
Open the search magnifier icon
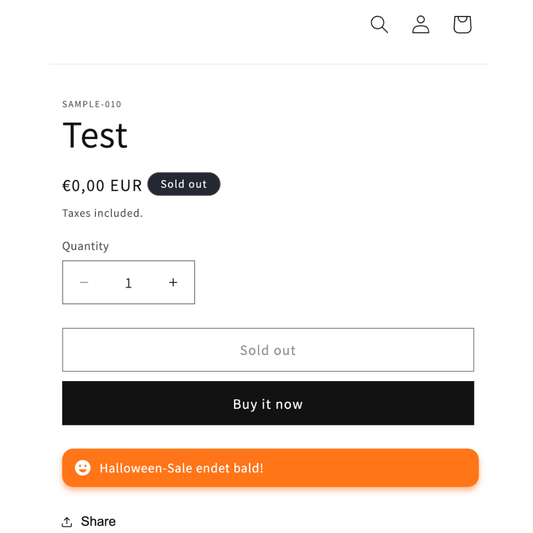click(x=379, y=24)
